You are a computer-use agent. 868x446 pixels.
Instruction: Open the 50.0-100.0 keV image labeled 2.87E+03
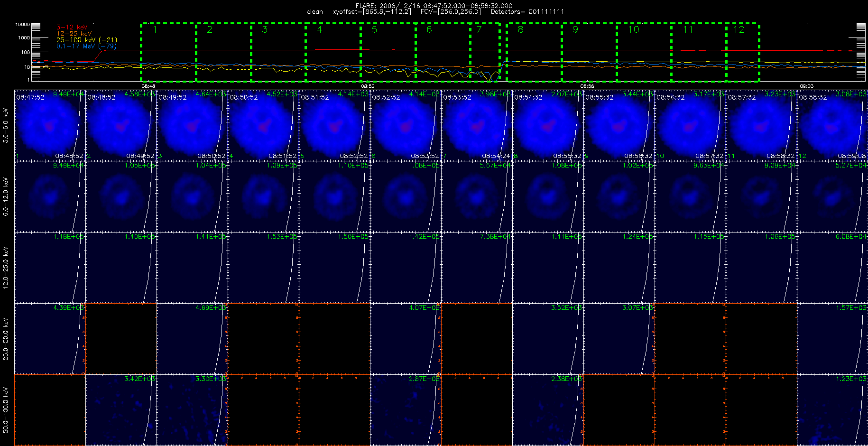pos(406,409)
